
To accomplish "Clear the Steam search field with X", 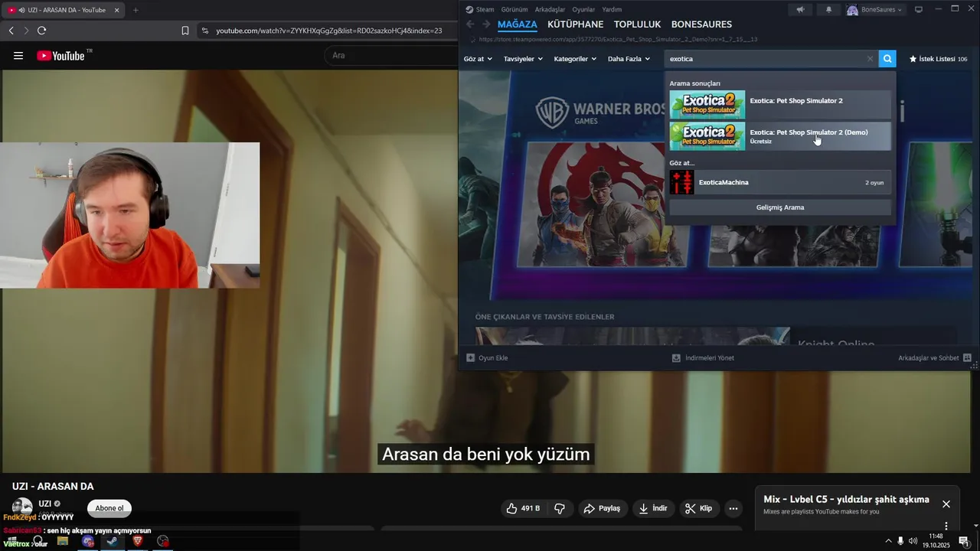I will pos(870,59).
